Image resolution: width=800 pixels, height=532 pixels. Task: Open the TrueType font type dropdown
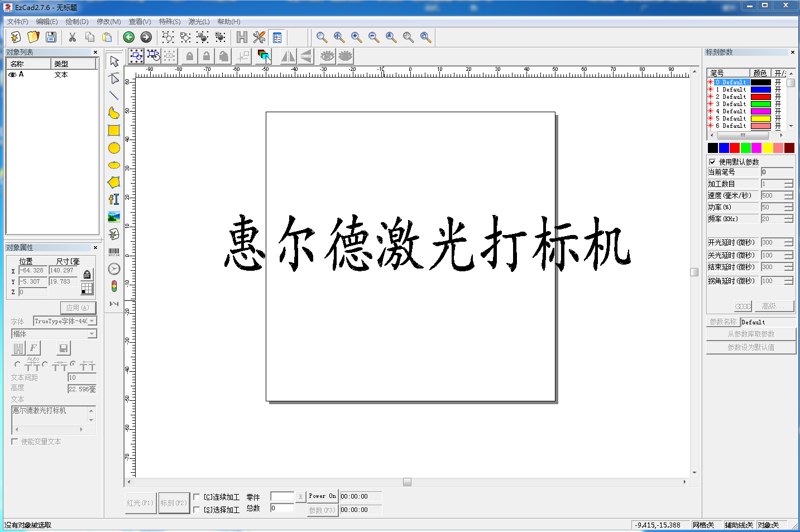[x=93, y=321]
